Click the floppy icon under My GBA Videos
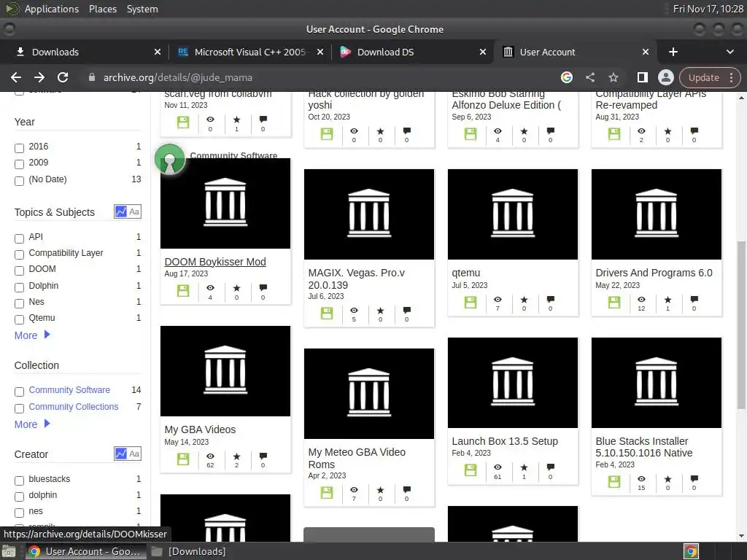747x560 pixels. [x=183, y=459]
